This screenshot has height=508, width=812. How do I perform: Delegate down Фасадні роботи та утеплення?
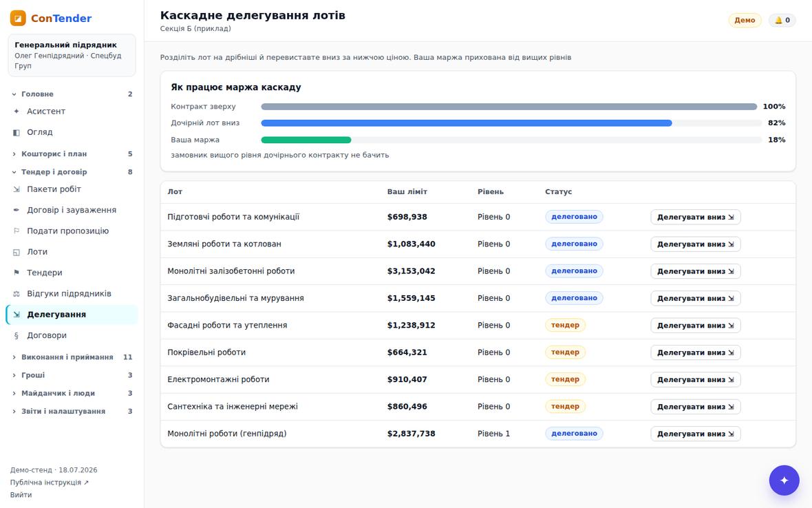tap(696, 325)
